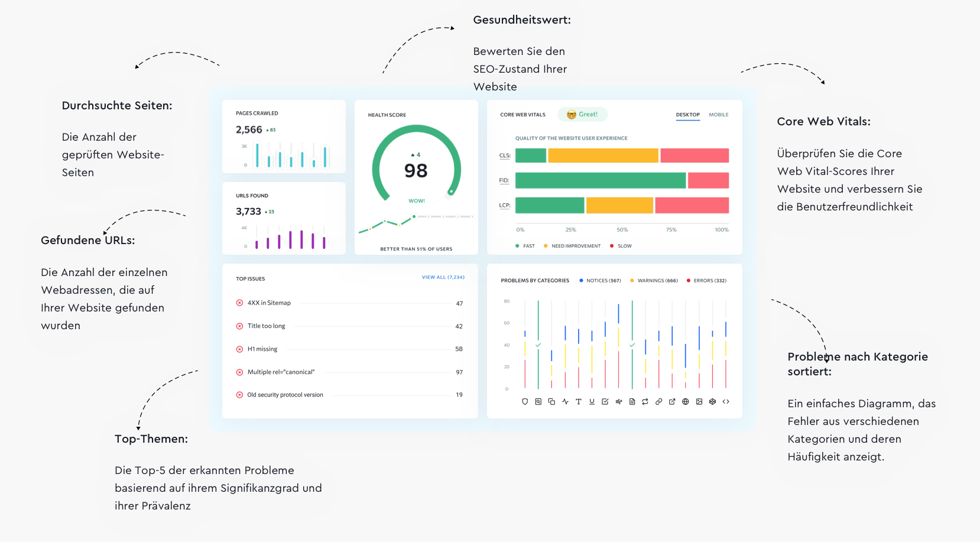Image resolution: width=980 pixels, height=542 pixels.
Task: Select the Desktop tab in Core Web Vitals
Action: pyautogui.click(x=687, y=115)
